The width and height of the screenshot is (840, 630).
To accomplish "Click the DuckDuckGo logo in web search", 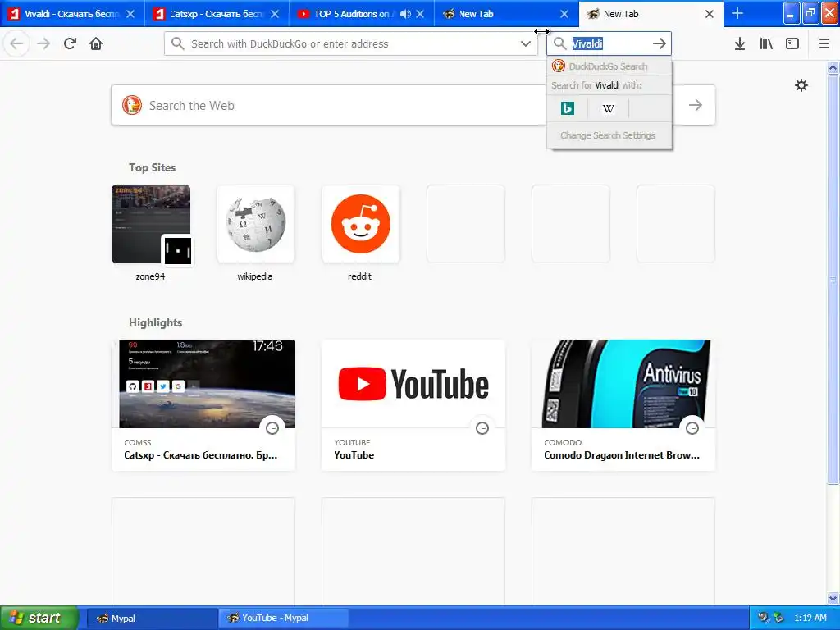I will 132,105.
